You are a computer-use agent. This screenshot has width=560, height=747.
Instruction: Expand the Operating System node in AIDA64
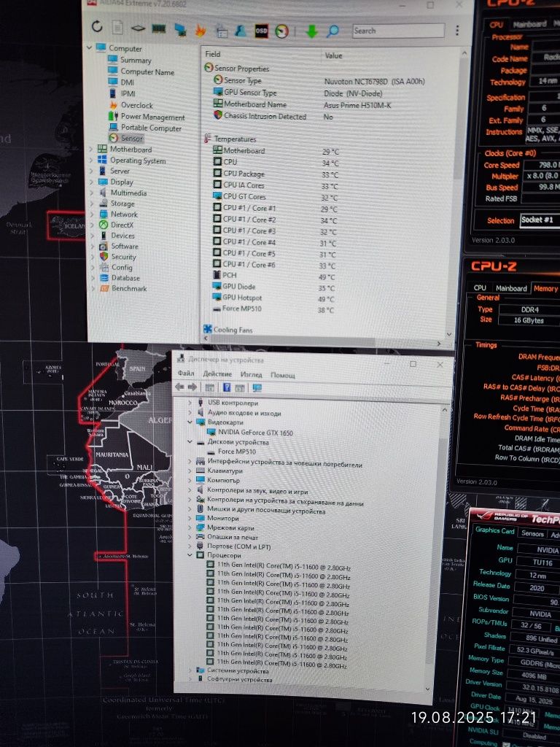pyautogui.click(x=91, y=160)
